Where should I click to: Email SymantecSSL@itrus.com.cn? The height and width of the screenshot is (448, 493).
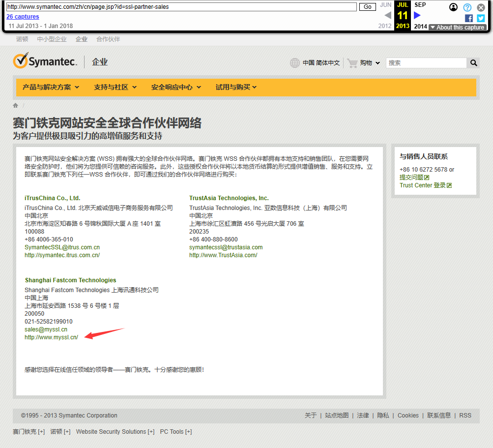coord(62,247)
